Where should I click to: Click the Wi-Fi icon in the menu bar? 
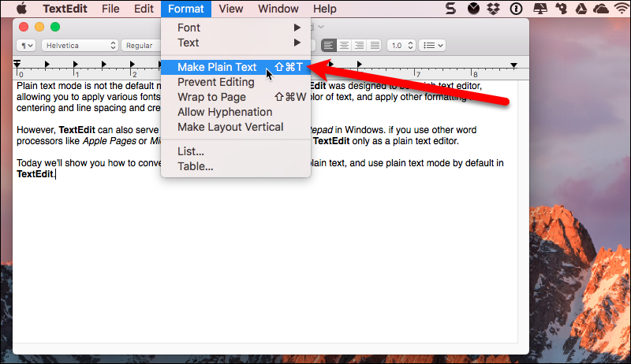(x=622, y=9)
